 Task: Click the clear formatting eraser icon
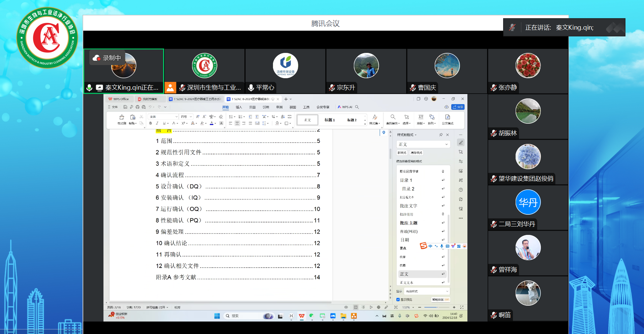point(221,116)
